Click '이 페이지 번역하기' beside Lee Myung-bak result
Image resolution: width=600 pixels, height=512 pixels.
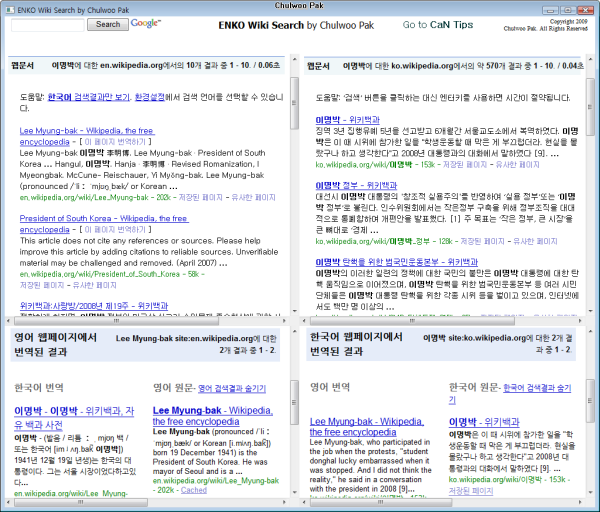(x=115, y=142)
